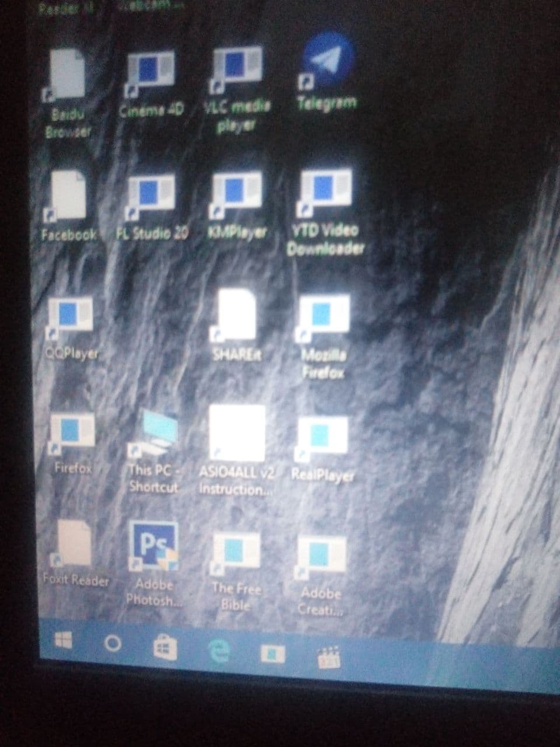Select the FL Studio 20 icon
Image resolution: width=560 pixels, height=747 pixels.
(151, 197)
